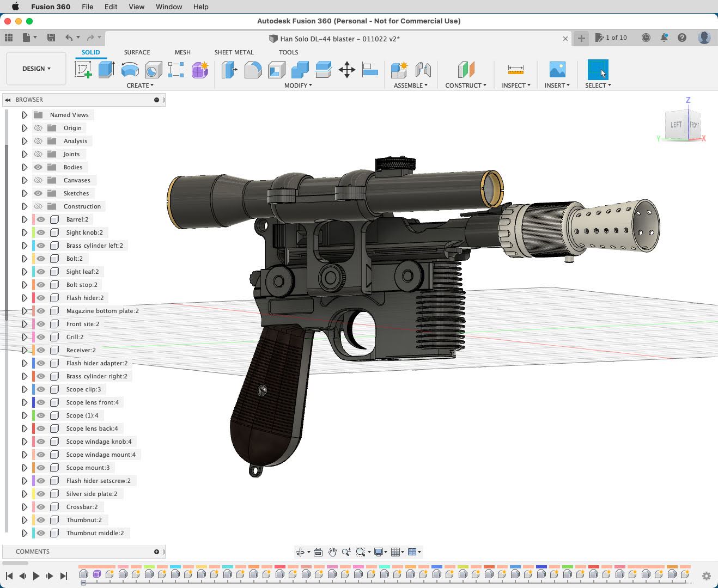The width and height of the screenshot is (718, 588).
Task: Click the LEFT face of ViewCube
Action: [676, 125]
